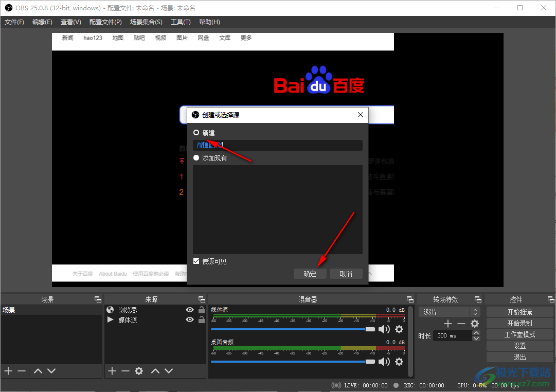
Task: Close the 创建或选择源 dialog
Action: (360, 115)
